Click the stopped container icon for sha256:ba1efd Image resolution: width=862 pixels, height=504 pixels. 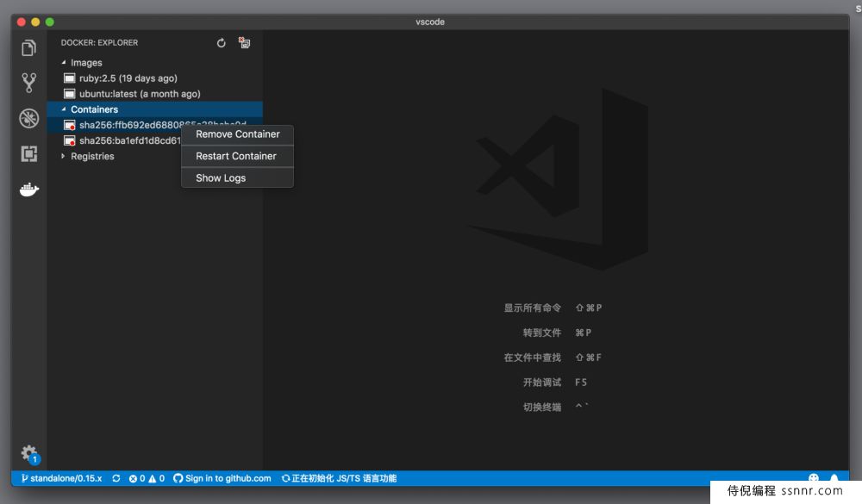pos(69,140)
